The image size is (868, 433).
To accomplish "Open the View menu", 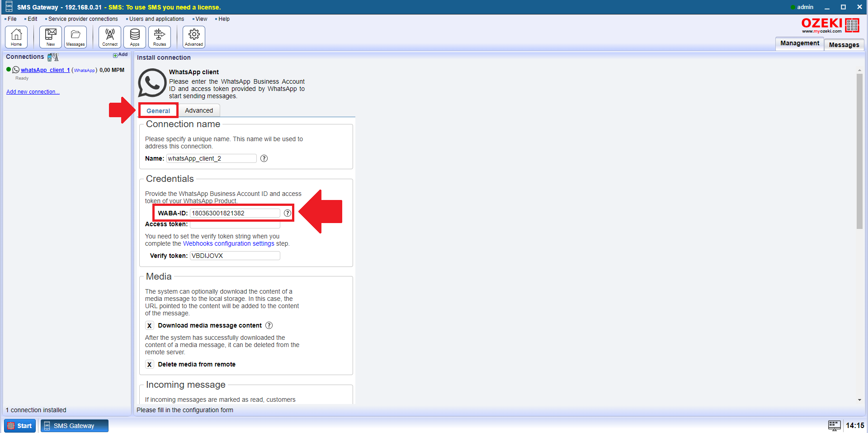I will (201, 19).
